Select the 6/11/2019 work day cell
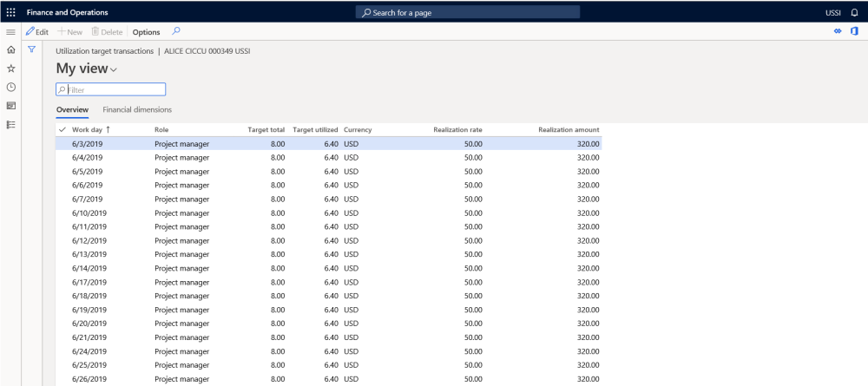The height and width of the screenshot is (386, 868). coord(89,226)
